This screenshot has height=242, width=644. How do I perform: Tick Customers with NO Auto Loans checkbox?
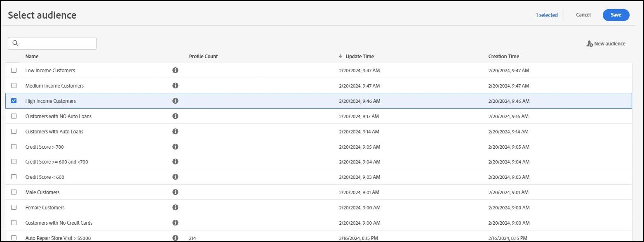click(x=14, y=116)
